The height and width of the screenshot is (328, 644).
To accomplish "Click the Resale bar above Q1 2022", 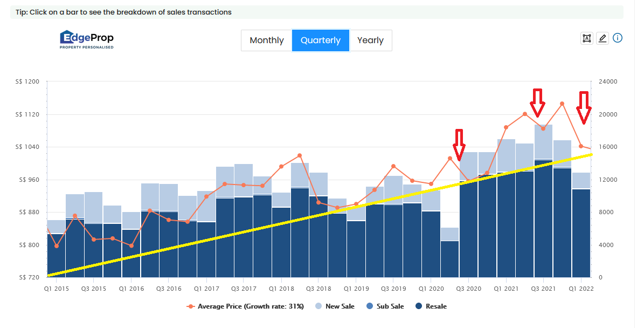I will coord(581,234).
